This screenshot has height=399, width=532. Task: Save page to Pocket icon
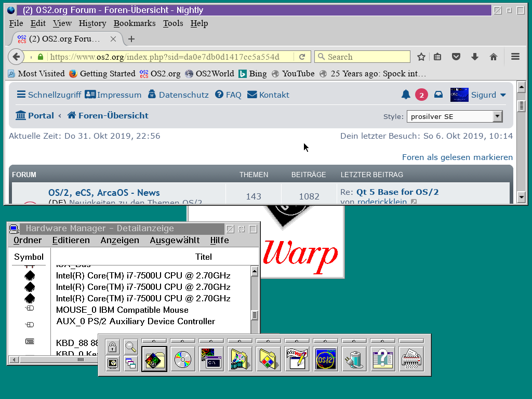pyautogui.click(x=456, y=57)
